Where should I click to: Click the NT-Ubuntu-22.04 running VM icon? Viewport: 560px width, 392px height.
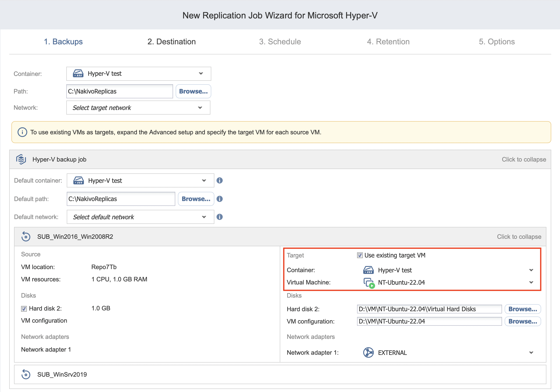[369, 282]
